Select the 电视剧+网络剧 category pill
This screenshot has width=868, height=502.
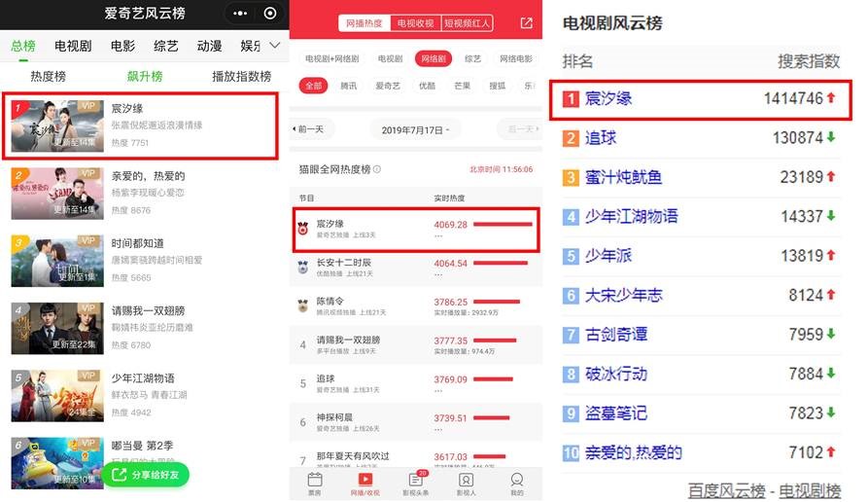point(332,58)
